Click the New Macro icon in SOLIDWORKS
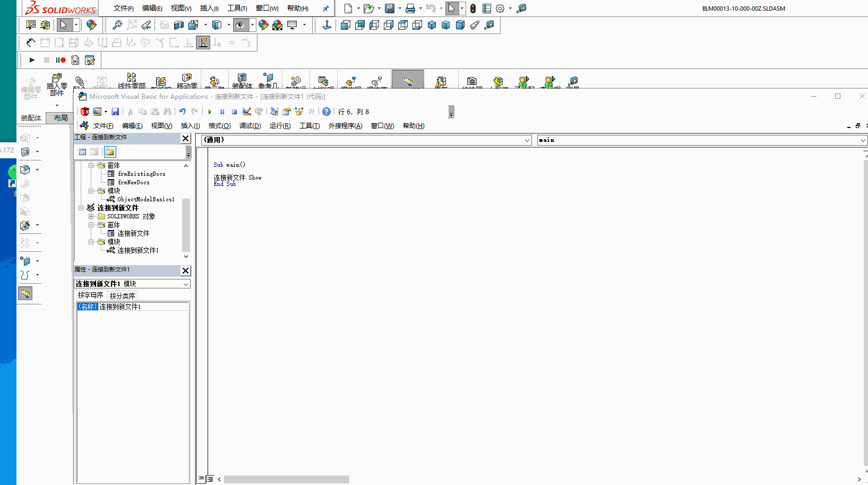The width and height of the screenshot is (868, 485). coord(75,60)
